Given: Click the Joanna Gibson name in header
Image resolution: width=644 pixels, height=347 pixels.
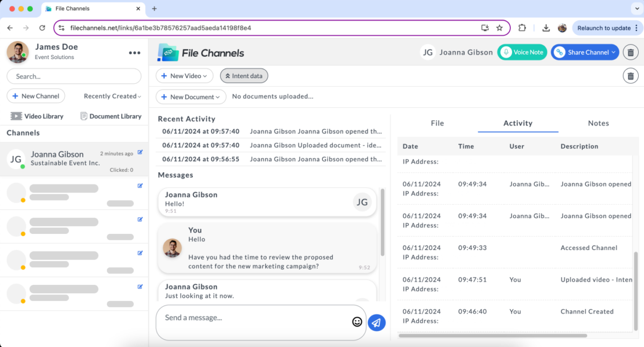Looking at the screenshot, I should [x=466, y=52].
